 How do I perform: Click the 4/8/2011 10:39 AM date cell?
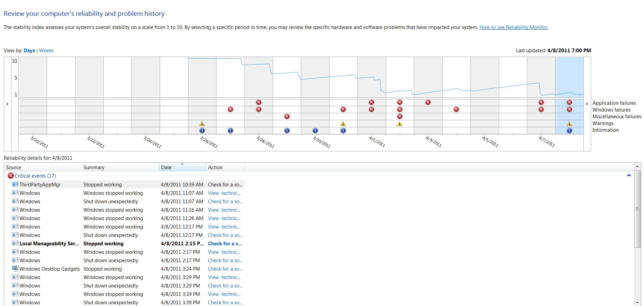[182, 185]
